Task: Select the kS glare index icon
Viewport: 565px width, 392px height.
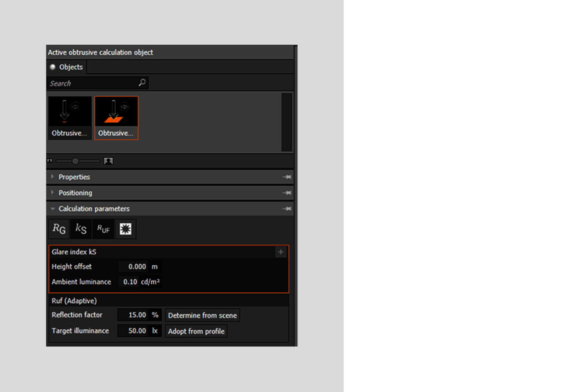Action: point(81,228)
